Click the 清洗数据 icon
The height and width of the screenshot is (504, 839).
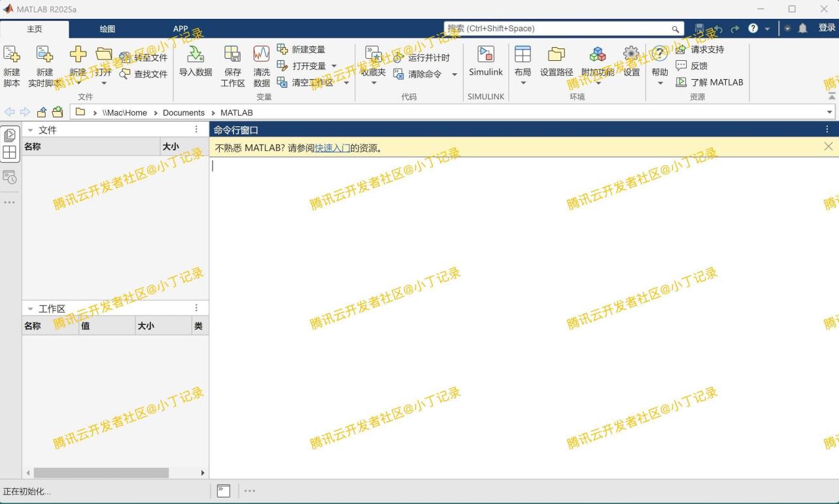[x=262, y=54]
